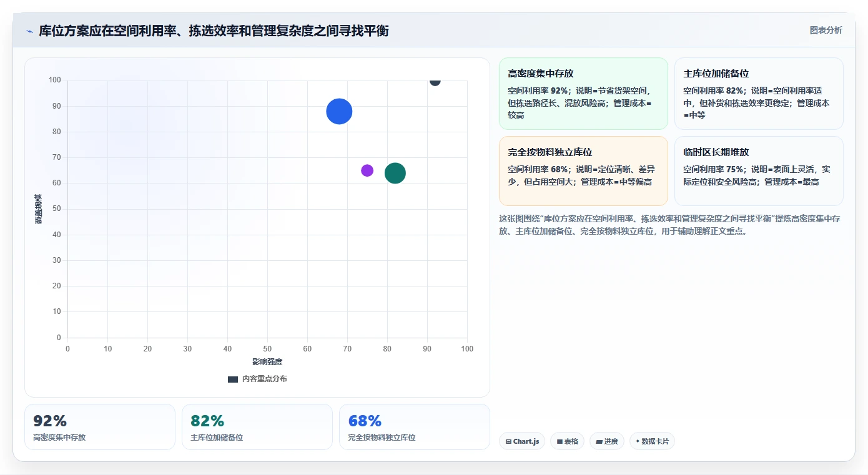Click the sparkle icon in 数据卡片 chip
Screen dimensions: 868x475
[x=638, y=441]
